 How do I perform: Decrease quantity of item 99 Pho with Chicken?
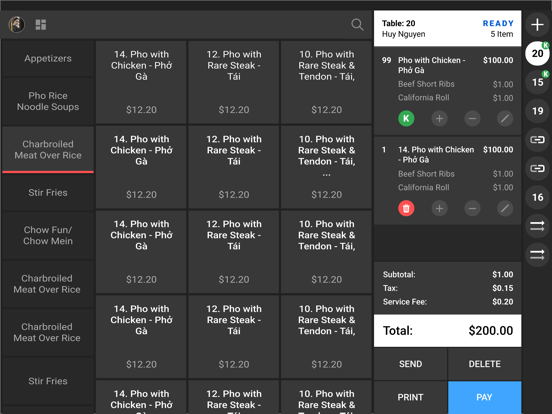coord(472,119)
